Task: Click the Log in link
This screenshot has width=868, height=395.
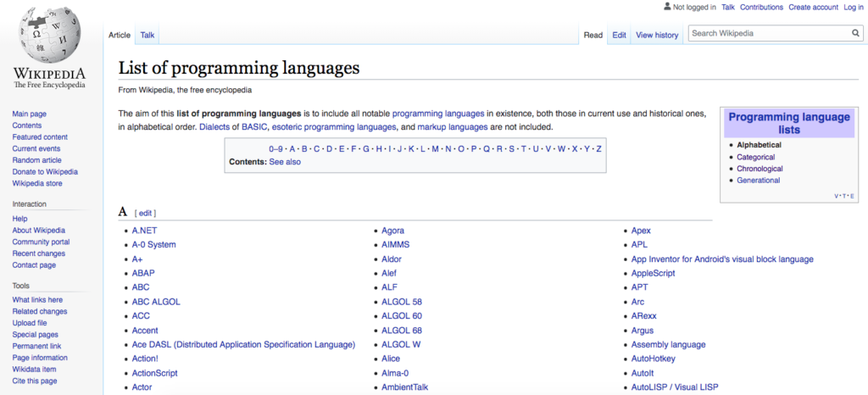Action: tap(854, 7)
